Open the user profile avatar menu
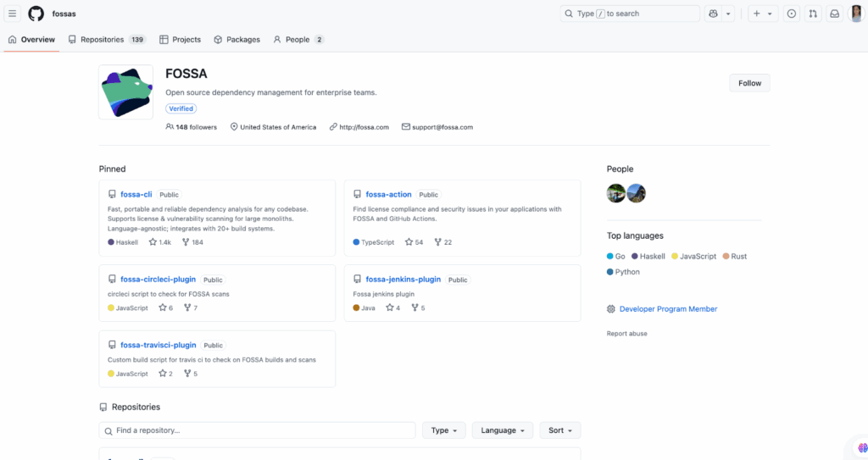 [x=856, y=14]
